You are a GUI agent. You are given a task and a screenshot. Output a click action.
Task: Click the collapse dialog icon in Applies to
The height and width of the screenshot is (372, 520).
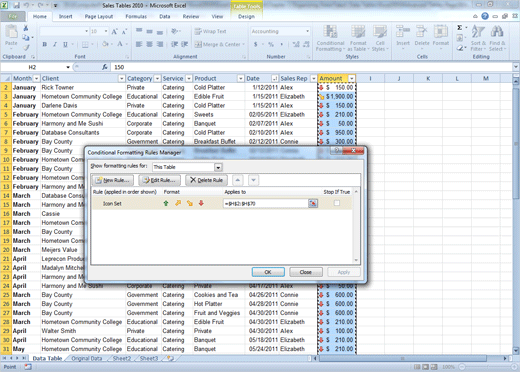pyautogui.click(x=313, y=203)
